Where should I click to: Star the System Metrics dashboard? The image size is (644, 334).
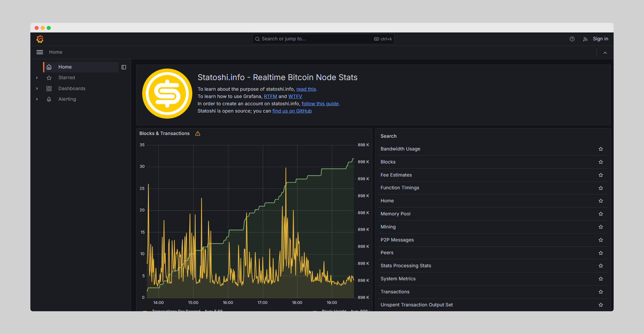point(601,279)
